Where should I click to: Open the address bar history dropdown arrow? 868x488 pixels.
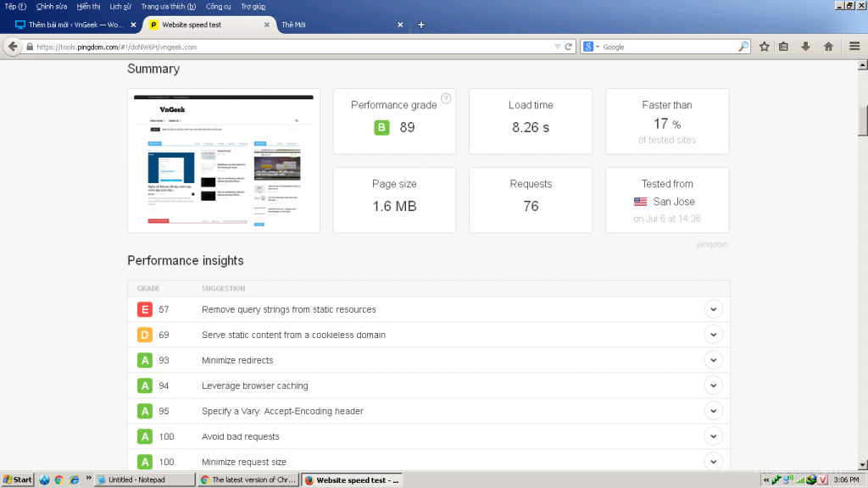558,47
